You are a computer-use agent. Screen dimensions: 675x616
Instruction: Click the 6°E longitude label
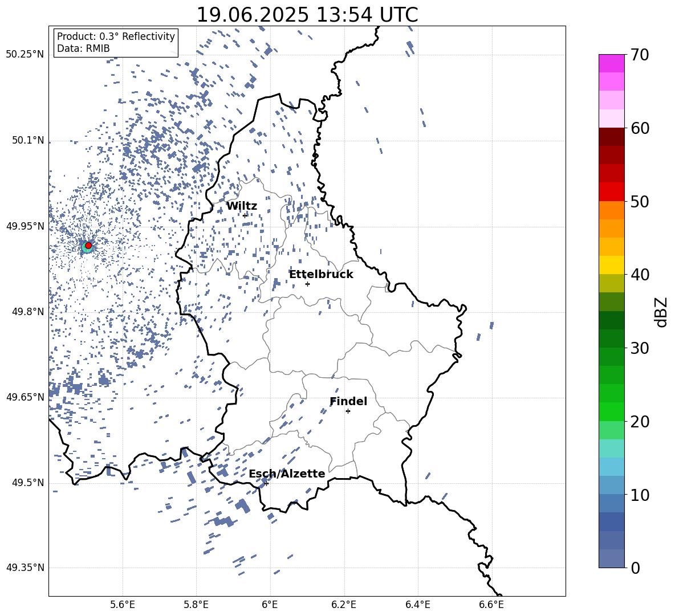(x=270, y=605)
